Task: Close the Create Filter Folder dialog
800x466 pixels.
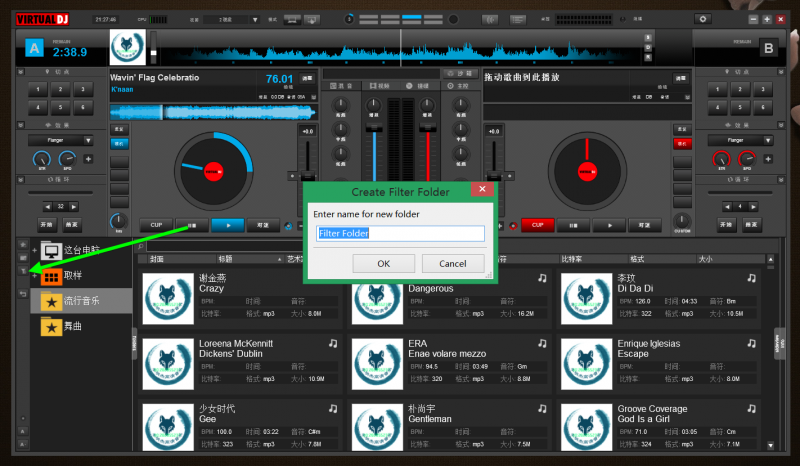Action: 482,189
